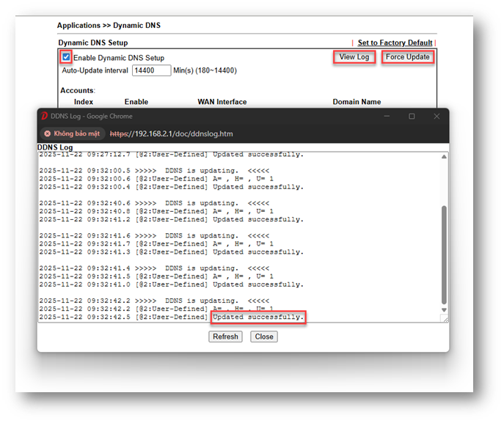Open the View Log button
504x423 pixels.
(354, 57)
